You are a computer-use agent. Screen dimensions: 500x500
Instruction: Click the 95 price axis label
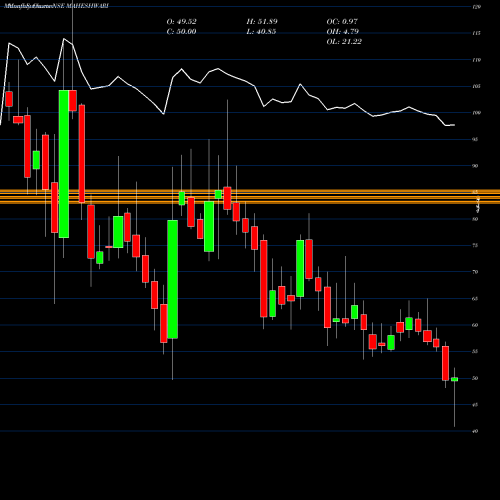coord(475,139)
